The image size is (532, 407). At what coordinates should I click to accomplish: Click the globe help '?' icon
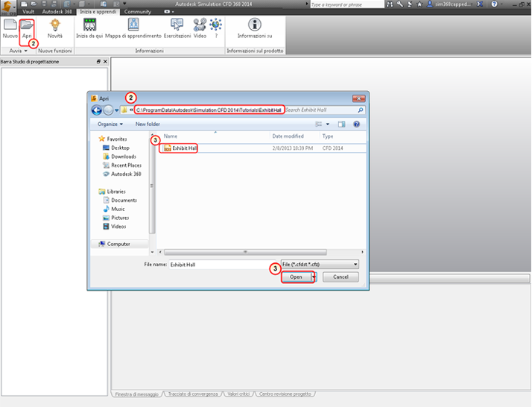pos(216,25)
